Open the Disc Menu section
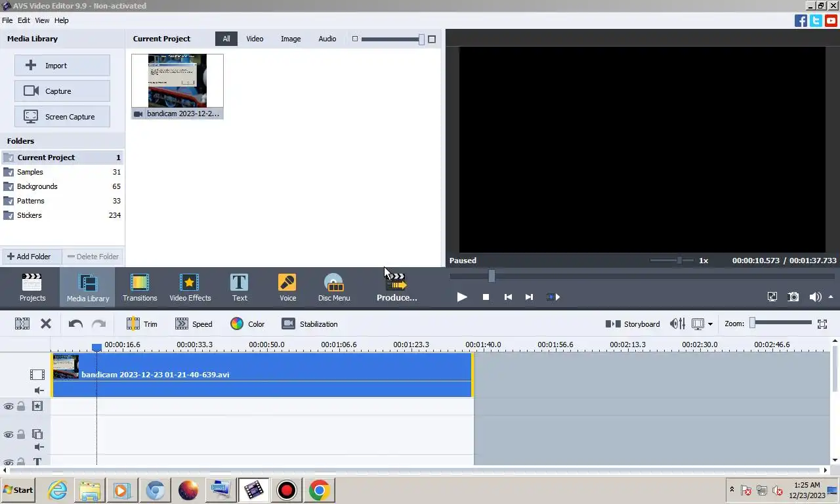Viewport: 840px width, 504px height. 334,287
